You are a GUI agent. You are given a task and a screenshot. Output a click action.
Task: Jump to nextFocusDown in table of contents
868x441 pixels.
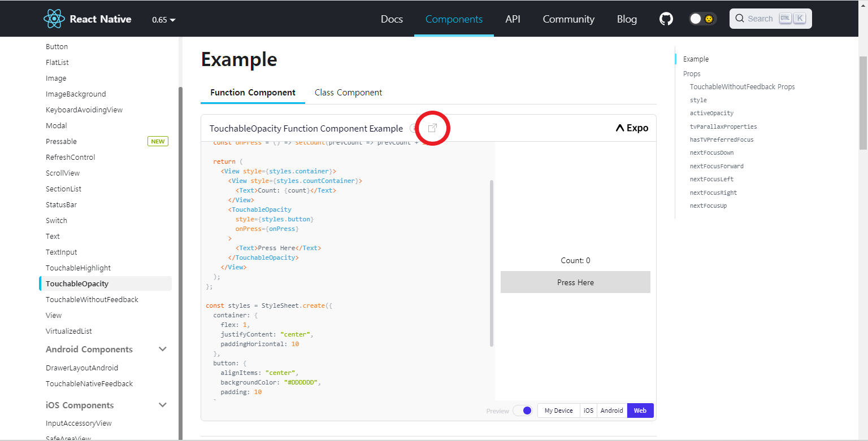[x=711, y=153]
